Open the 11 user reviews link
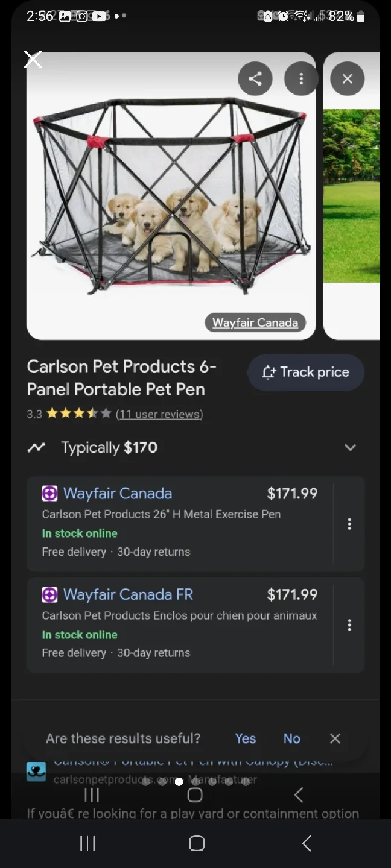The height and width of the screenshot is (868, 391). point(160,414)
